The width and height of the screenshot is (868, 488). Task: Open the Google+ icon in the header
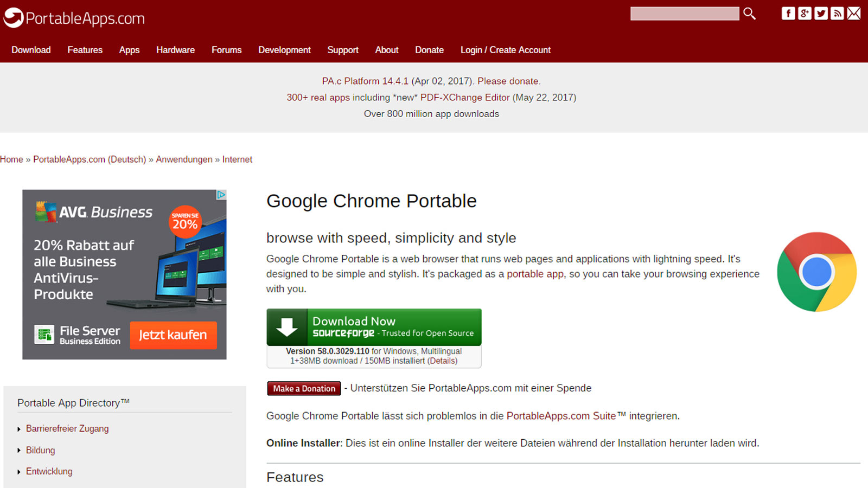click(x=805, y=14)
